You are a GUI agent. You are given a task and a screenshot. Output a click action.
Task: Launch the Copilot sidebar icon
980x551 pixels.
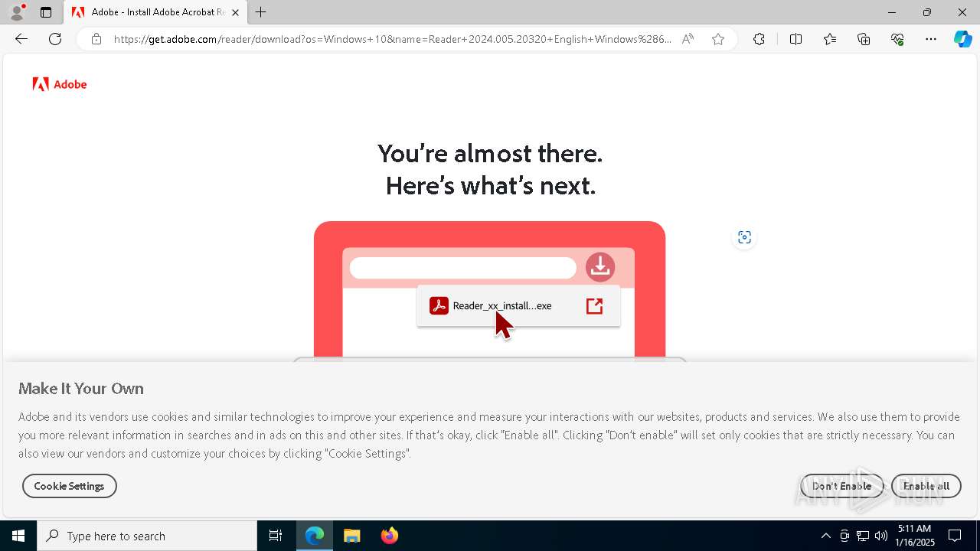point(962,39)
